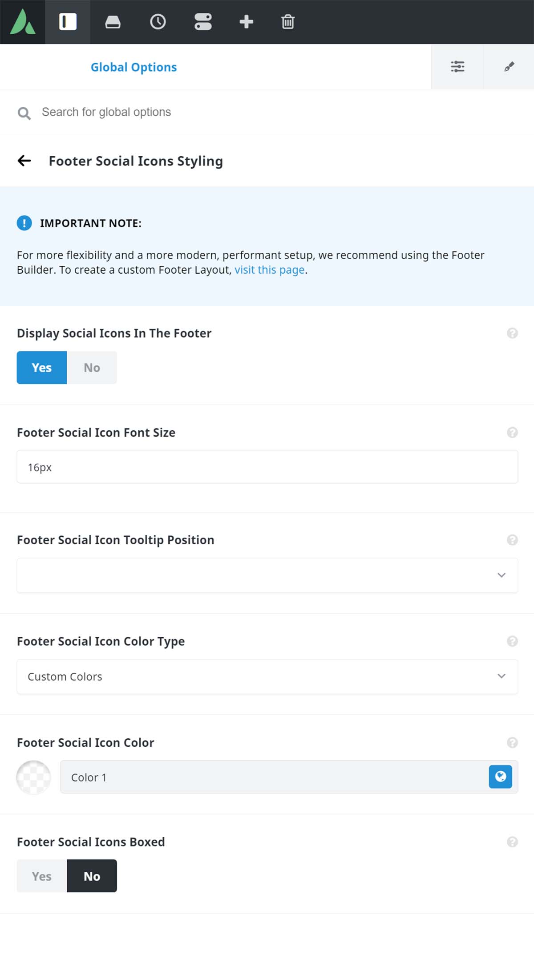The height and width of the screenshot is (980, 534).
Task: Click the trash delete icon
Action: (288, 22)
